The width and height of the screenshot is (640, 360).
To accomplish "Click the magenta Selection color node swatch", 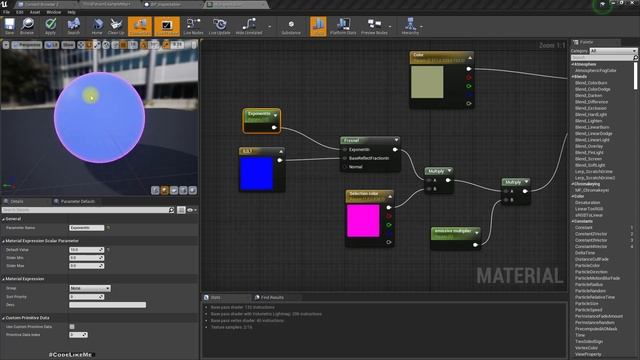I will [x=363, y=221].
